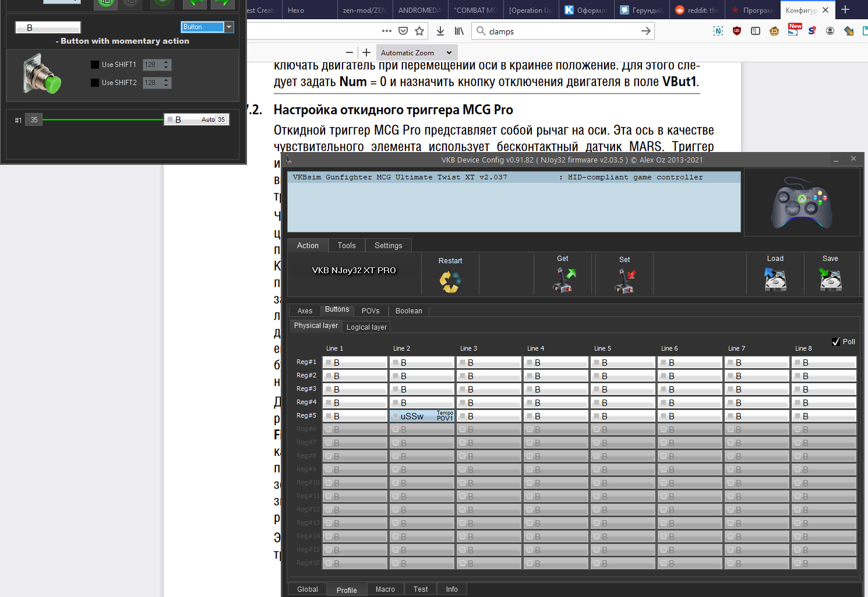
Task: Open the Global bottom tab
Action: point(308,589)
